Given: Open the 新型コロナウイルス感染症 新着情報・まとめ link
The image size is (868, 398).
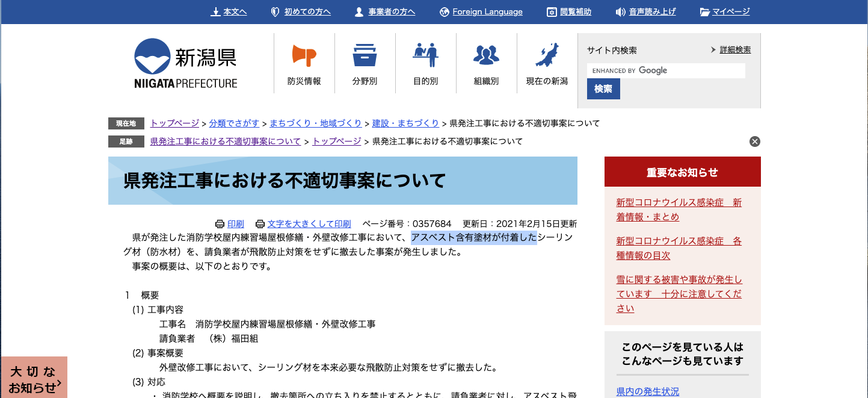Looking at the screenshot, I should point(679,210).
